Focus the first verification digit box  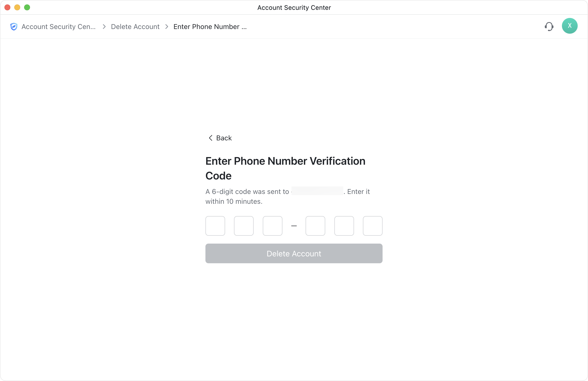215,226
